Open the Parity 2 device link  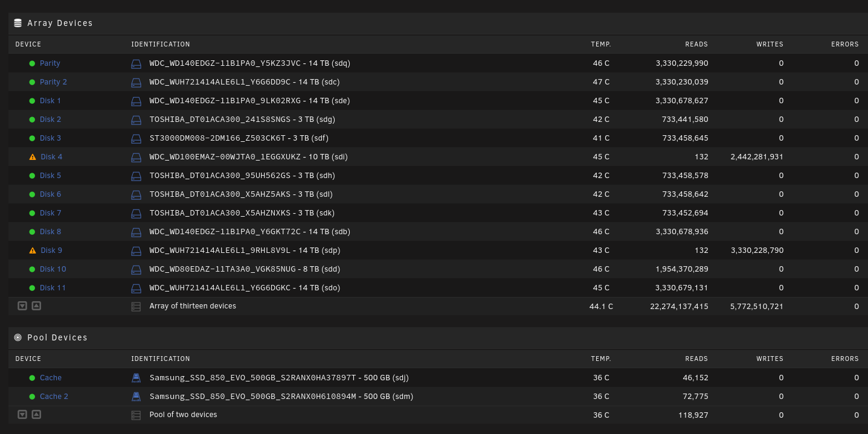(53, 82)
